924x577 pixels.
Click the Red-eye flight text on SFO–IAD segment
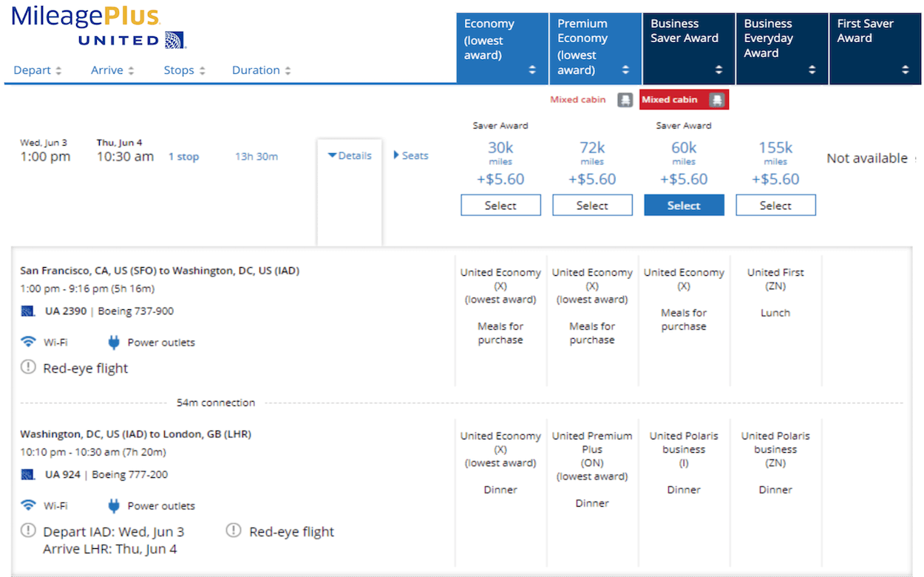(x=86, y=368)
